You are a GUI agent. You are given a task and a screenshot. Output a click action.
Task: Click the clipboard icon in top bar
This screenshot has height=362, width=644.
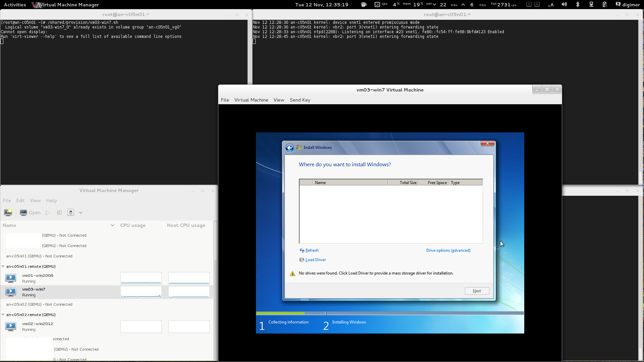604,5
